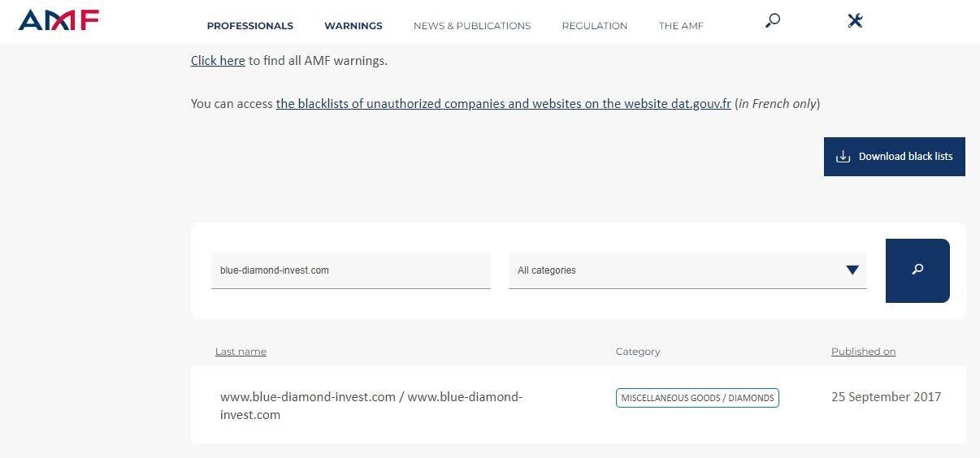Click the download arrow icon on Download black lists
This screenshot has height=458, width=980.
coord(843,157)
